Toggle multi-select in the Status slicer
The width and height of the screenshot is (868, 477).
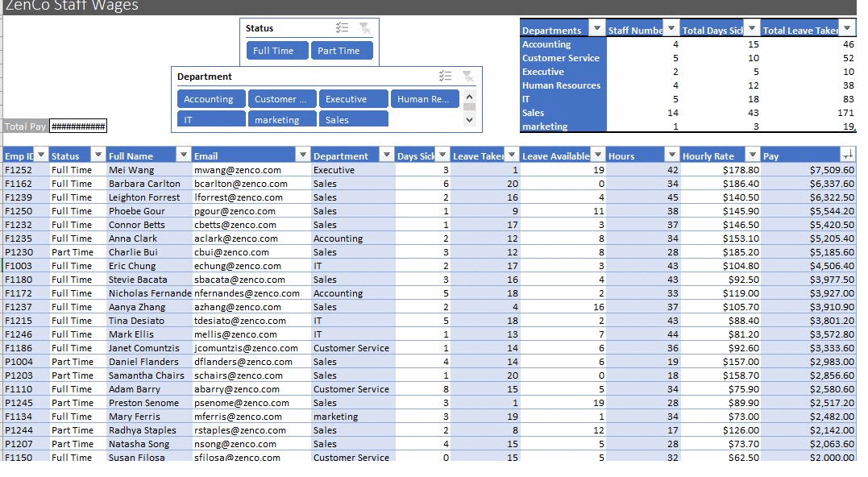[x=342, y=27]
